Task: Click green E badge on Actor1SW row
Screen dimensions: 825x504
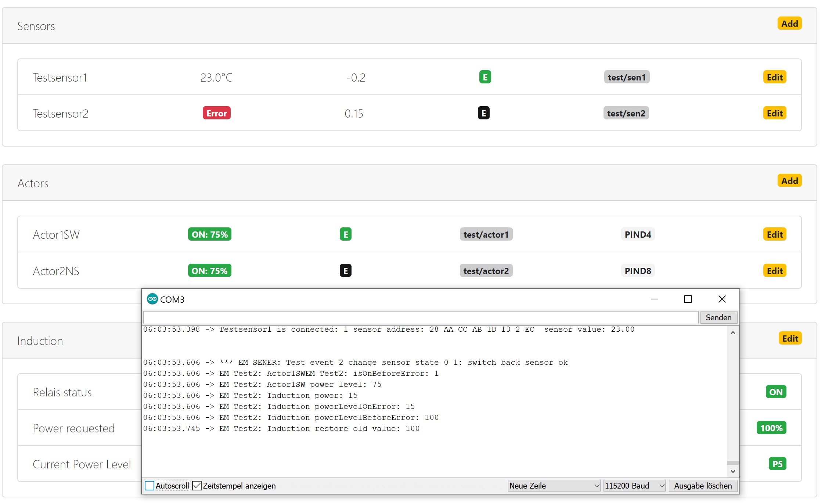Action: coord(345,234)
